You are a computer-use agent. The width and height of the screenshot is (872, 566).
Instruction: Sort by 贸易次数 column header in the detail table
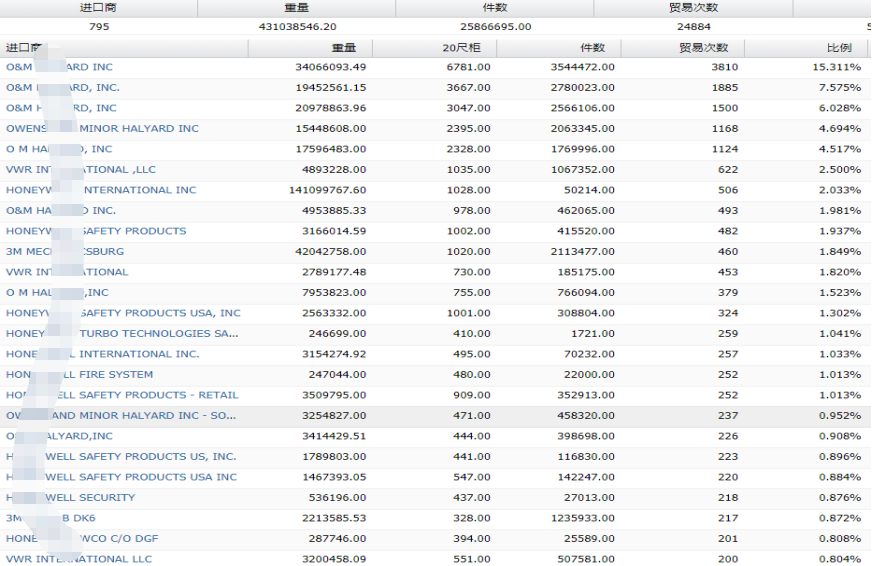pos(703,48)
